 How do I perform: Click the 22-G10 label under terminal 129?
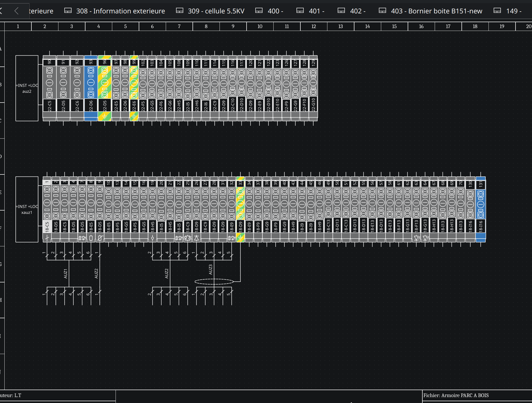(x=313, y=105)
